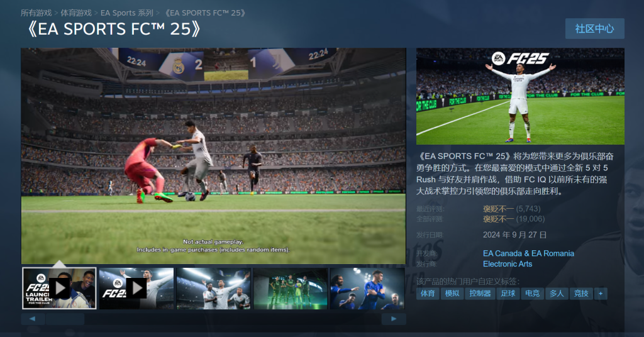Image resolution: width=644 pixels, height=337 pixels.
Task: Select the 控制器 tag
Action: tap(480, 294)
